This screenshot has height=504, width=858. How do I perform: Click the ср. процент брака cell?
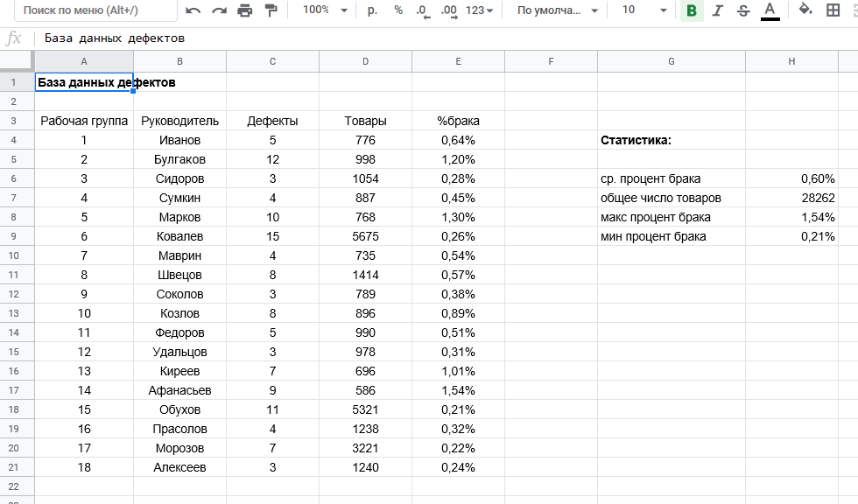[672, 178]
